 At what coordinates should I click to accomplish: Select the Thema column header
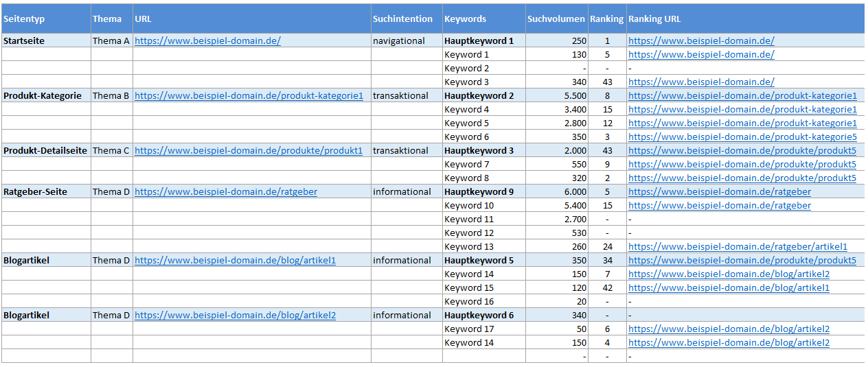pos(112,19)
